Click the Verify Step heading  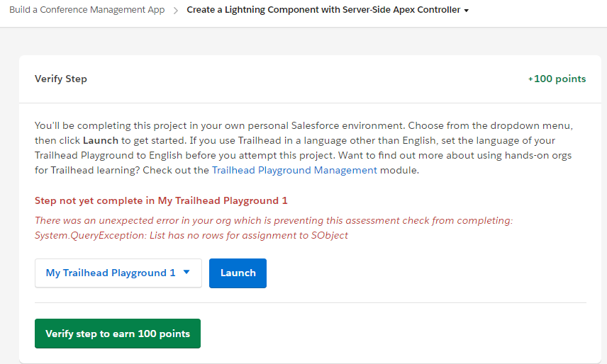pos(61,79)
